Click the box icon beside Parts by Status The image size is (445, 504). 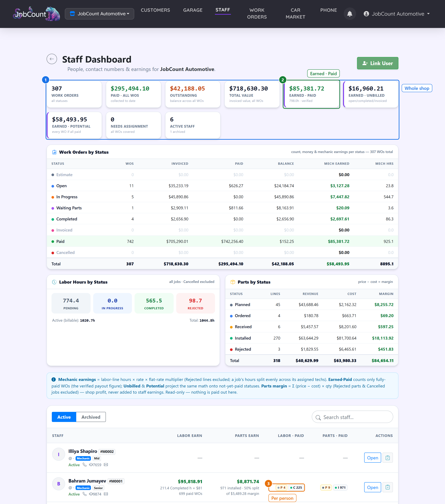233,282
